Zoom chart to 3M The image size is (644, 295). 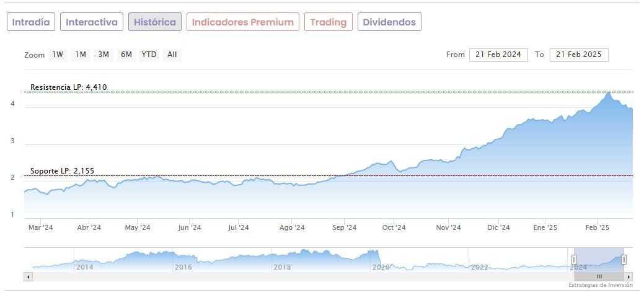click(104, 55)
